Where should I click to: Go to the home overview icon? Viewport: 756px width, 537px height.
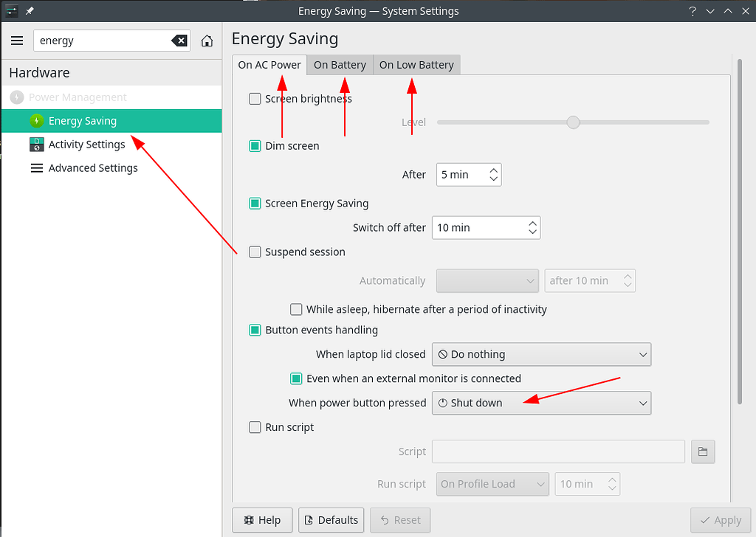tap(207, 41)
